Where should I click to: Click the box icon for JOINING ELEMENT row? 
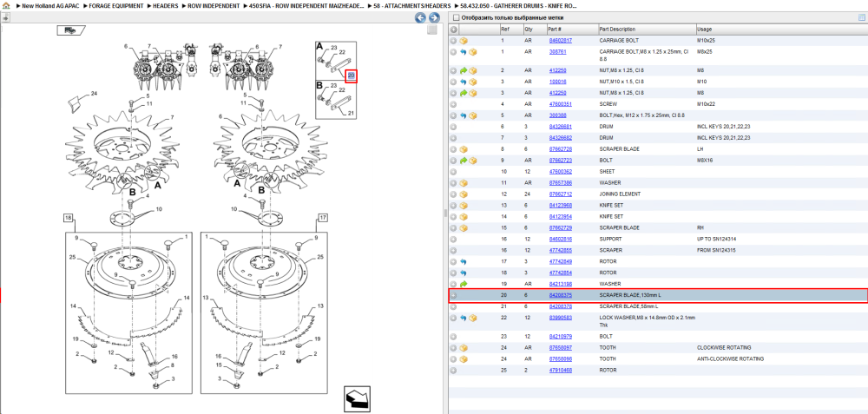click(x=464, y=194)
